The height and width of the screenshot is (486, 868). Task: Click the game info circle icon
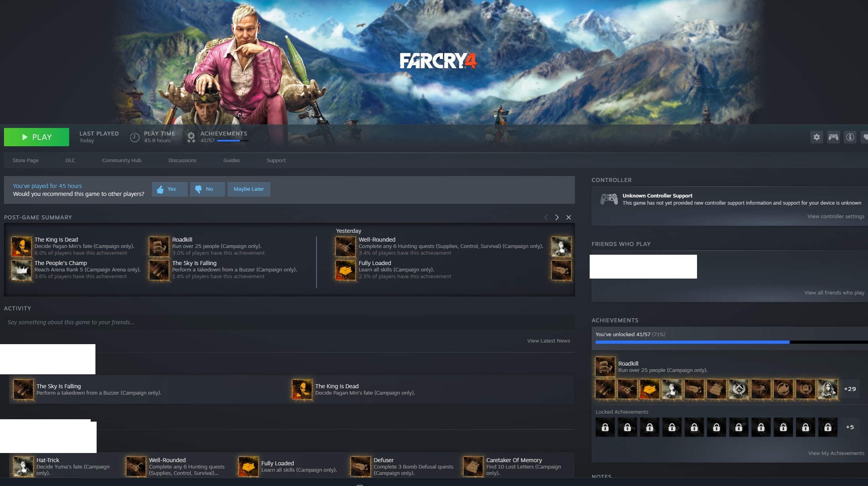point(850,137)
